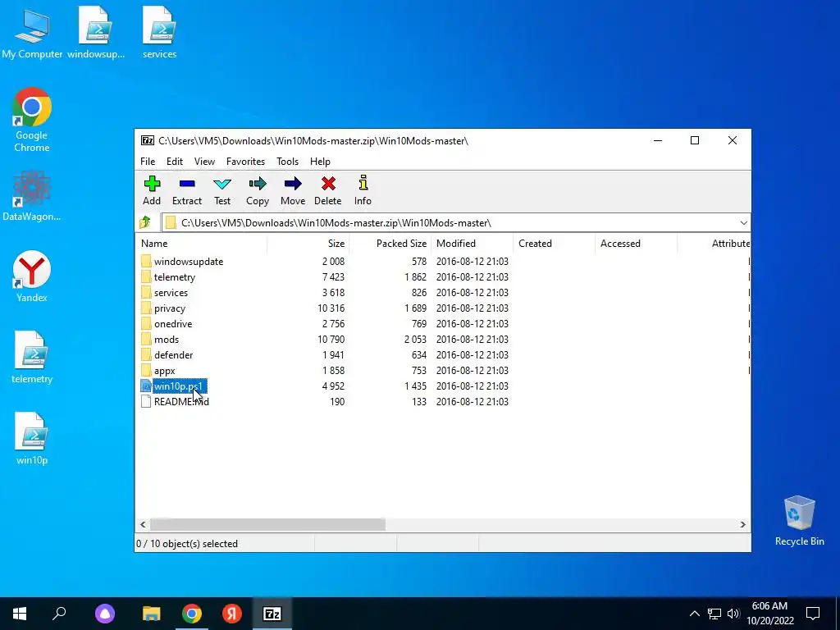The image size is (840, 630).
Task: Show hidden system tray icons
Action: tap(694, 614)
